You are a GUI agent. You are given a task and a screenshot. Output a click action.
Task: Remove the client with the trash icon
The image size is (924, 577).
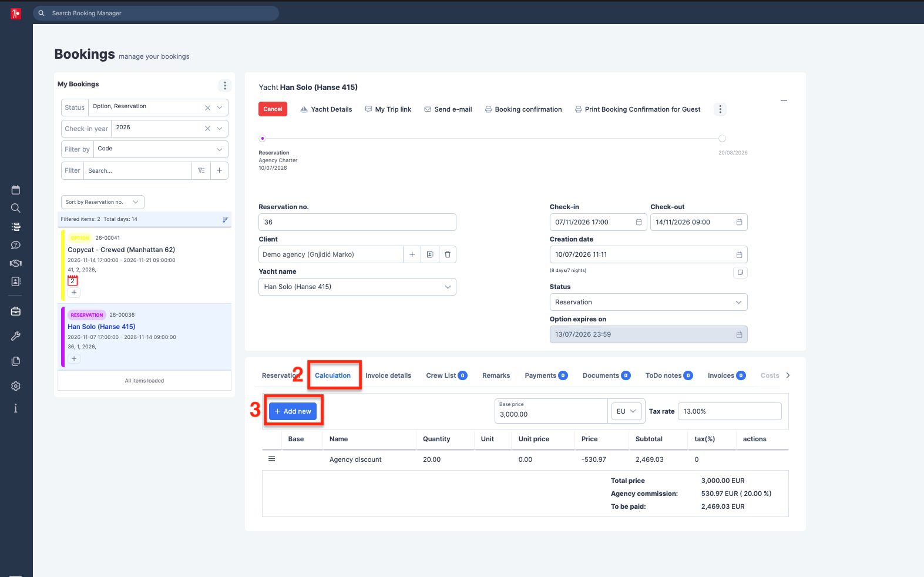tap(448, 254)
